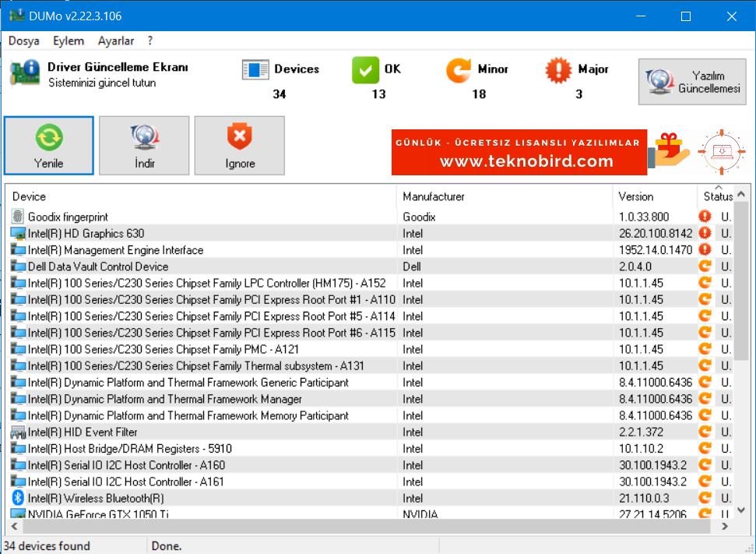756x554 pixels.
Task: Click the Bluetooth icon of Intel Wireless Bluetooth
Action: click(18, 498)
